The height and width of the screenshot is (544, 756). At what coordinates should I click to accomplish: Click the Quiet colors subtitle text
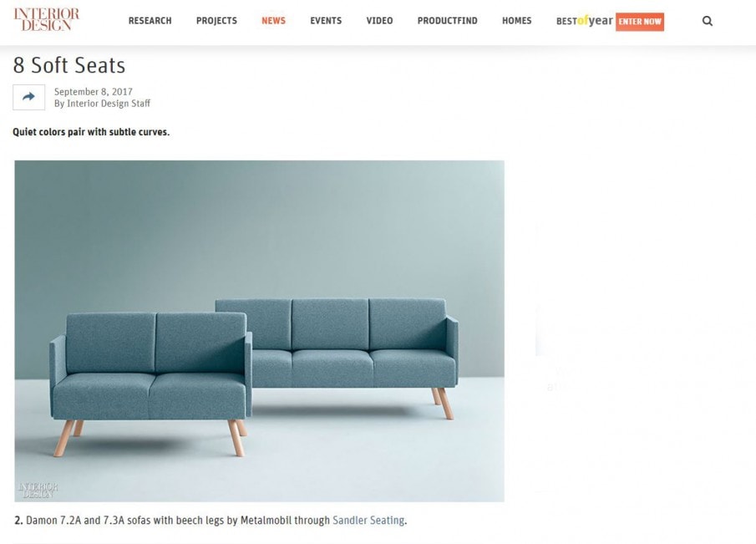point(91,132)
